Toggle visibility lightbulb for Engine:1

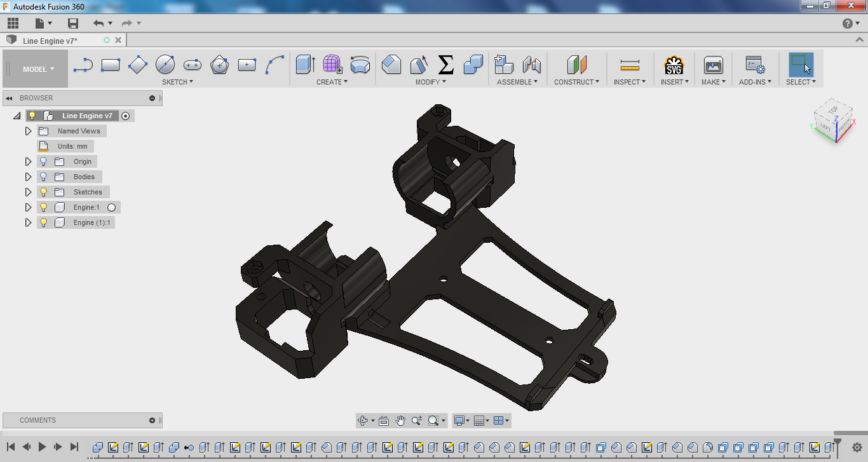[x=44, y=207]
